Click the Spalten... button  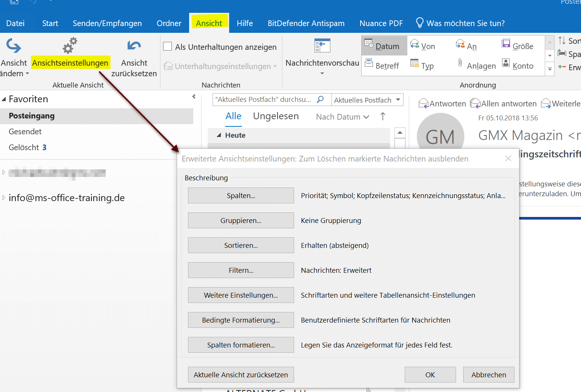241,195
